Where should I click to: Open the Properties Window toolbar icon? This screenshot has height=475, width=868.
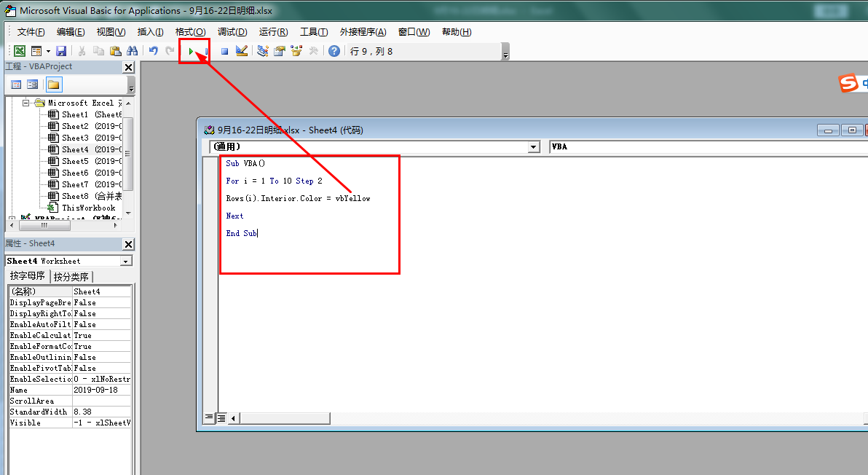coord(280,51)
